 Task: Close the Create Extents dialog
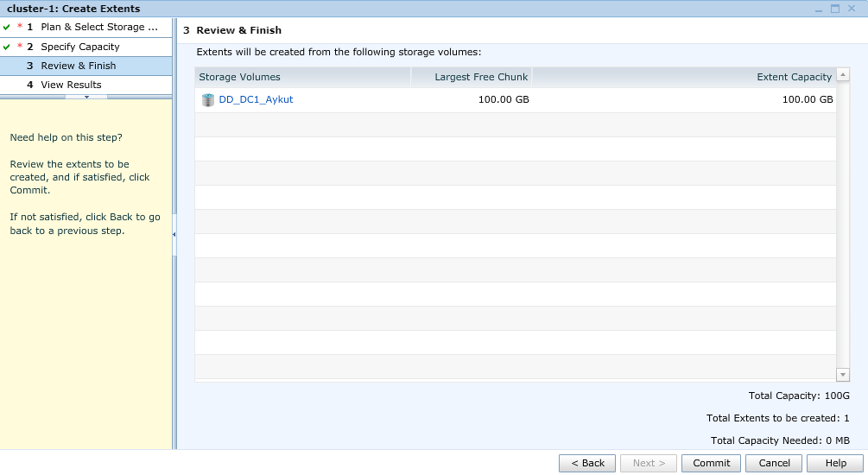click(x=852, y=9)
